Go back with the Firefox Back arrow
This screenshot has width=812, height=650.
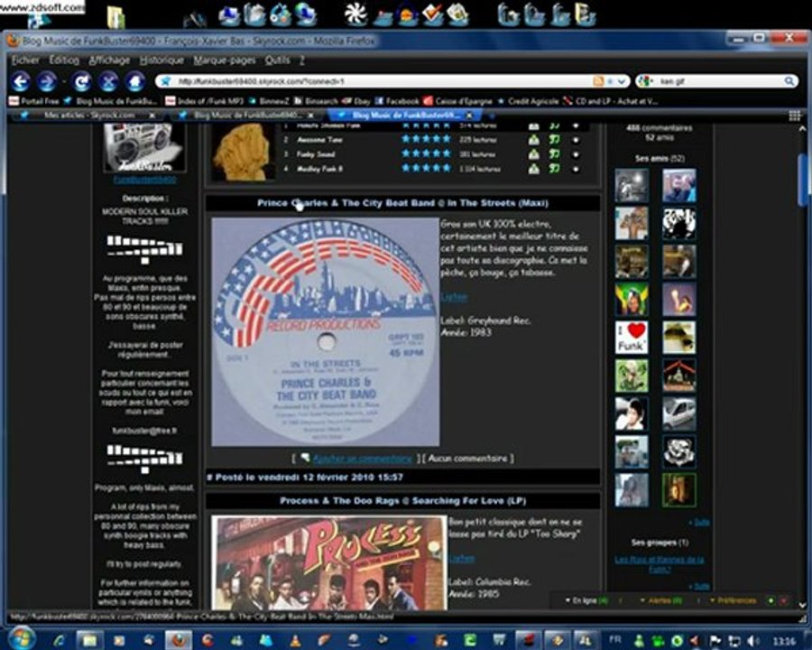[x=22, y=81]
